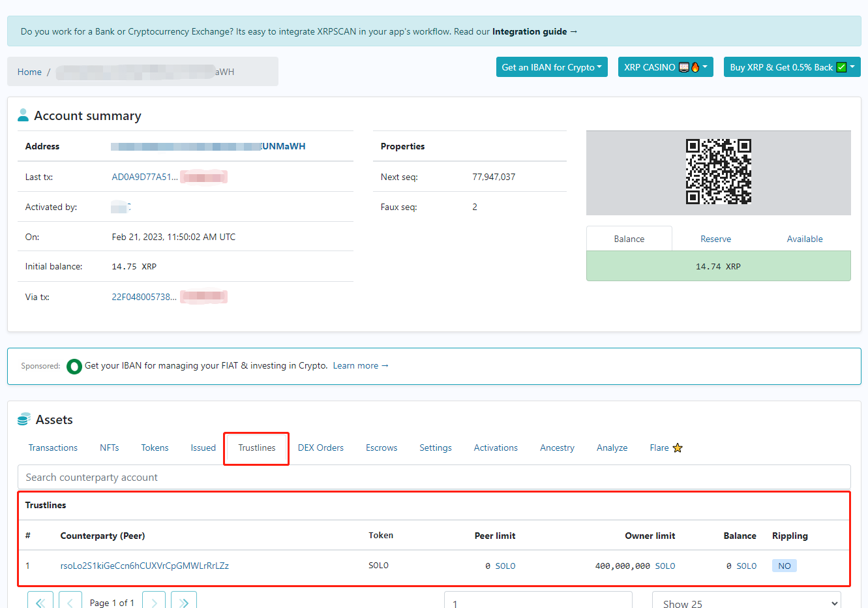Go to next page of trustlines
868x608 pixels.
point(154,601)
